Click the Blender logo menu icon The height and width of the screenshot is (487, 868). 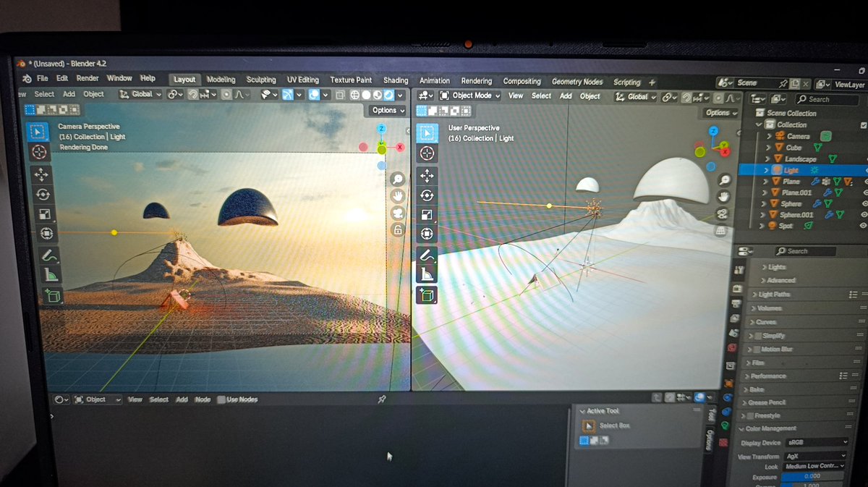(27, 78)
